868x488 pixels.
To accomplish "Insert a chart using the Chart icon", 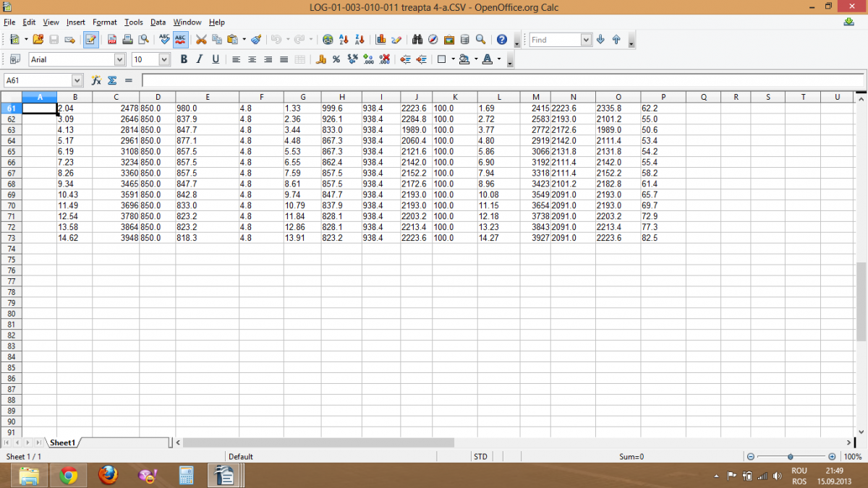I will click(380, 40).
